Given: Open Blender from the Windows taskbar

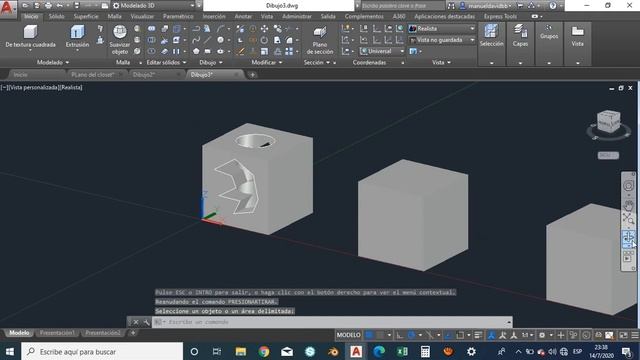Looking at the screenshot, I should (333, 351).
